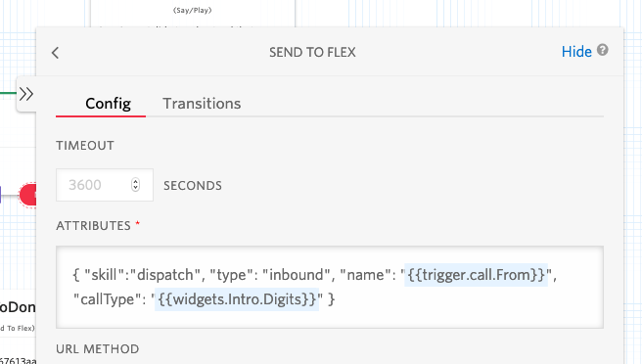Switch to the Transitions tab
This screenshot has width=642, height=364.
pyautogui.click(x=202, y=104)
